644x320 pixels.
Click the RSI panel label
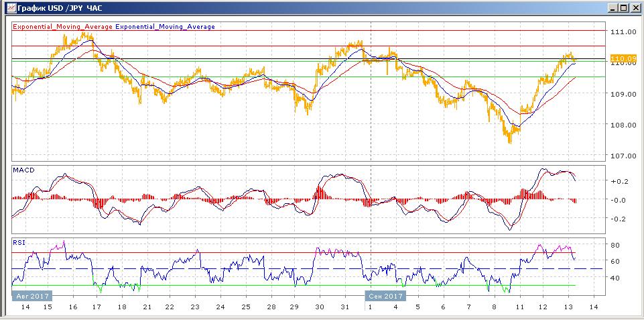[x=19, y=243]
